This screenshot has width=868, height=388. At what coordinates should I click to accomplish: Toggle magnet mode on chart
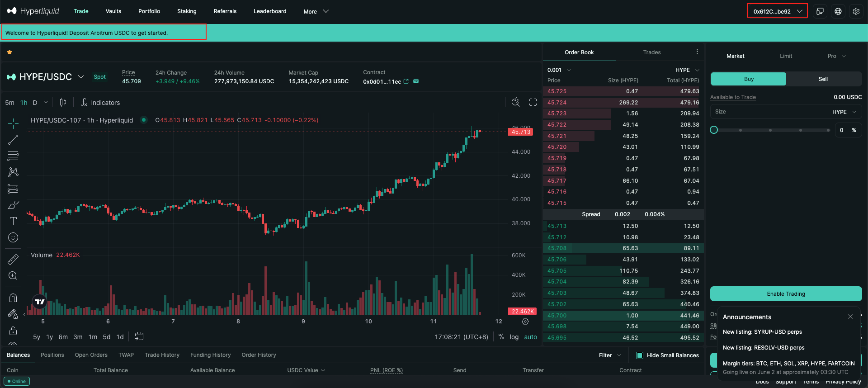(x=13, y=298)
